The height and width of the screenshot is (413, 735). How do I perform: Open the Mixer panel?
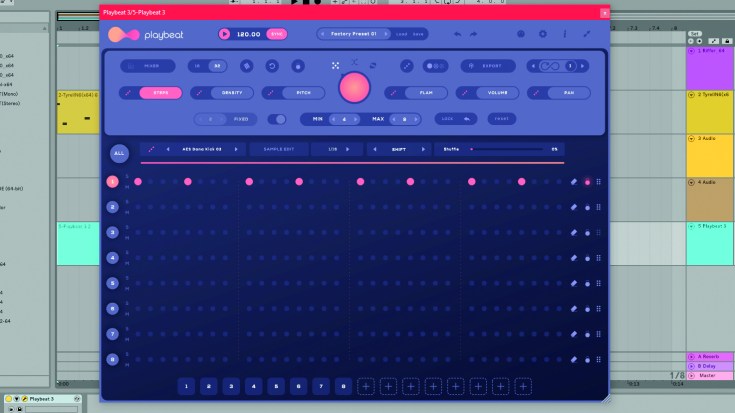148,66
